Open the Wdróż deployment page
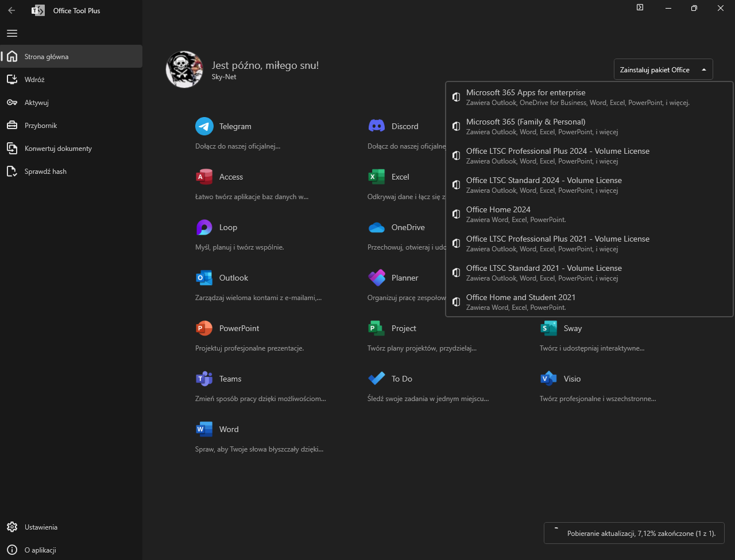Image resolution: width=735 pixels, height=560 pixels. pyautogui.click(x=71, y=79)
